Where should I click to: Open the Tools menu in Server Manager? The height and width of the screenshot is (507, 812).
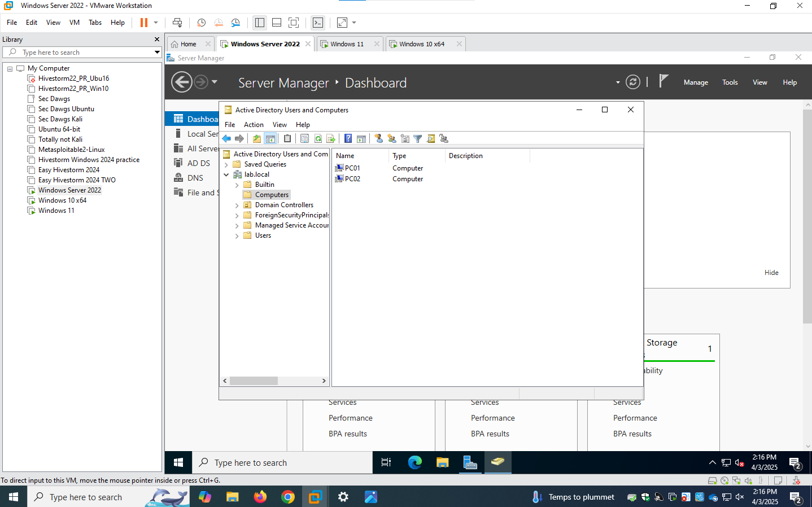730,82
